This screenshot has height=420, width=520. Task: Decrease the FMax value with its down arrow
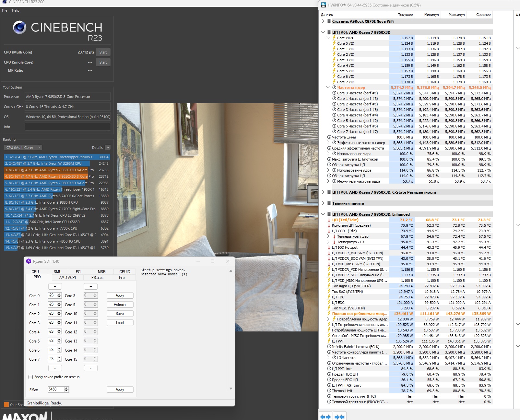66,391
